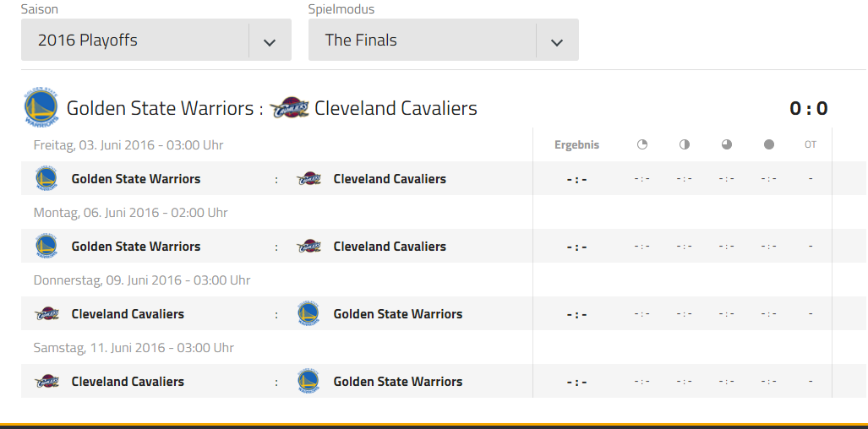This screenshot has width=868, height=429.
Task: Open the Saison dropdown showing 2016 Playoffs
Action: point(156,40)
